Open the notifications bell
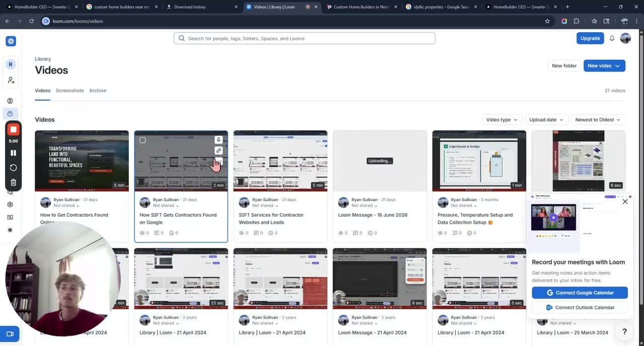Image resolution: width=644 pixels, height=346 pixels. pyautogui.click(x=612, y=38)
